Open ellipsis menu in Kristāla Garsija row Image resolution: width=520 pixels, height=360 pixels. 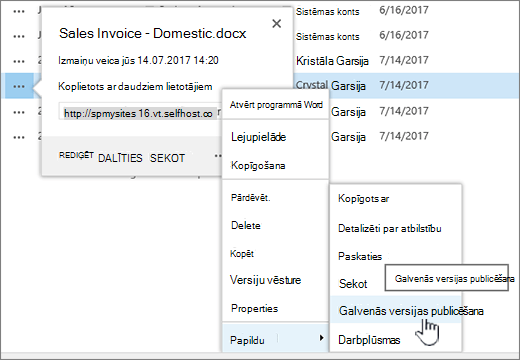[19, 61]
